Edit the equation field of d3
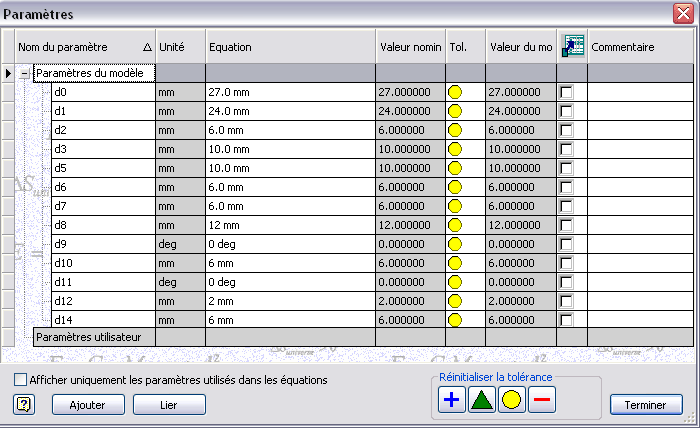The height and width of the screenshot is (428, 700). [290, 150]
